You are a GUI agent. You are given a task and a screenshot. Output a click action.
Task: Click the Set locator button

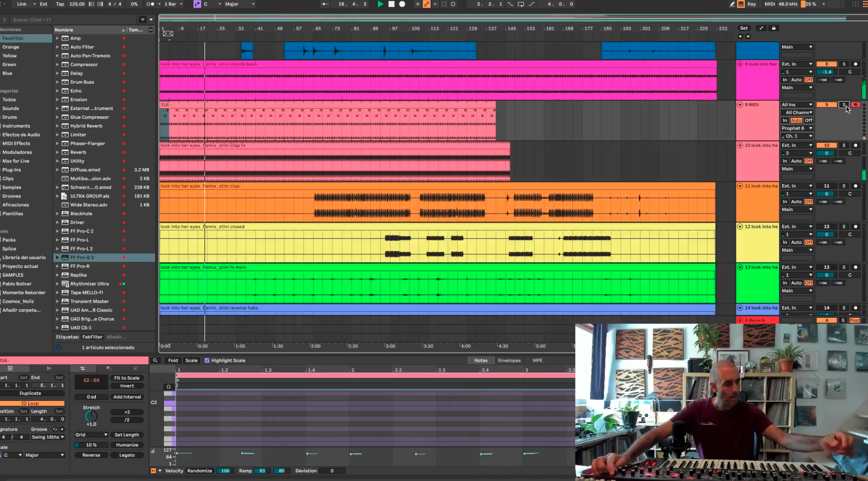point(744,28)
